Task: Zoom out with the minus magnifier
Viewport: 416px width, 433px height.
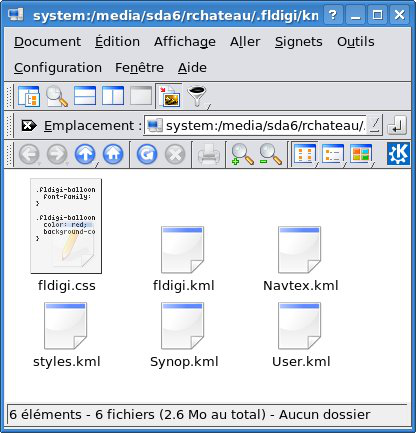Action: click(x=271, y=154)
